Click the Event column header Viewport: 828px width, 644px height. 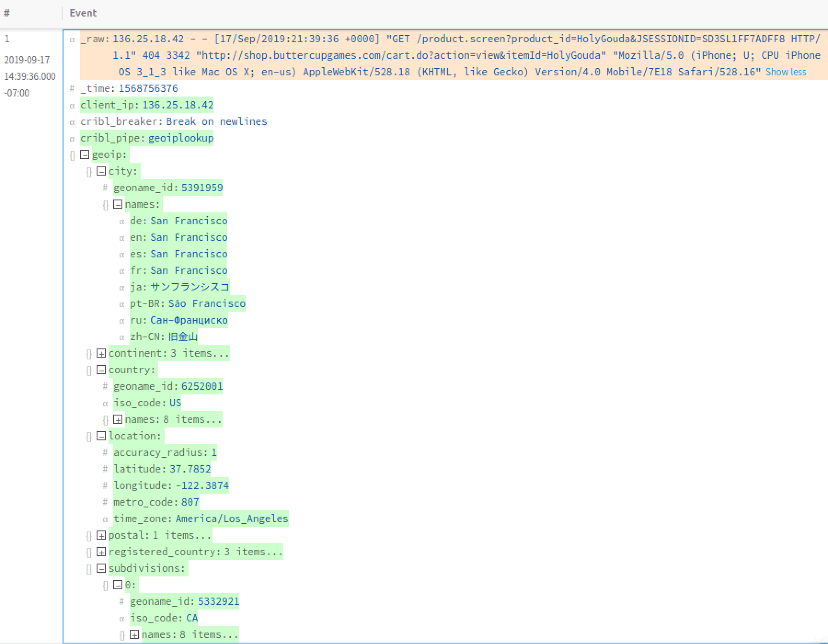(x=83, y=13)
